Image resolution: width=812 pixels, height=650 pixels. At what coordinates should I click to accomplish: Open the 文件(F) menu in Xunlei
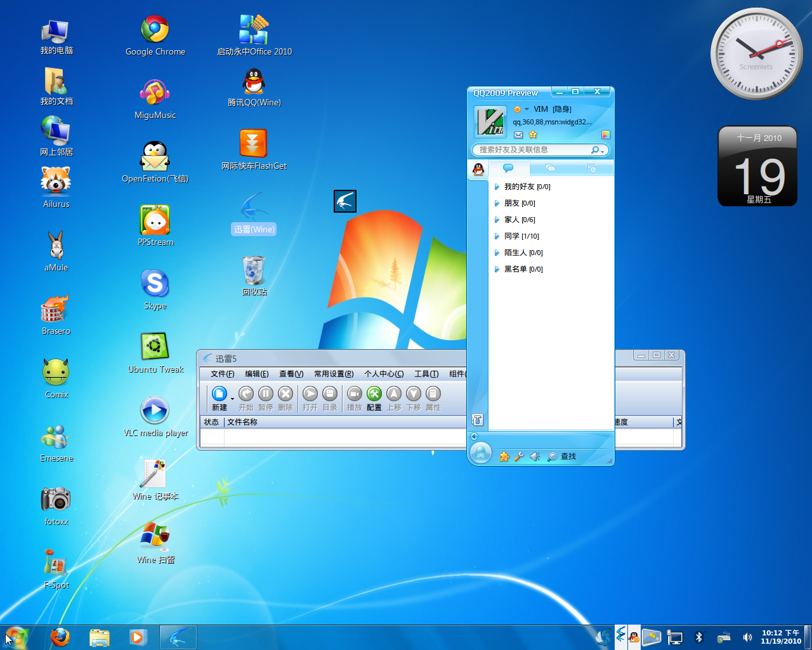[x=223, y=374]
